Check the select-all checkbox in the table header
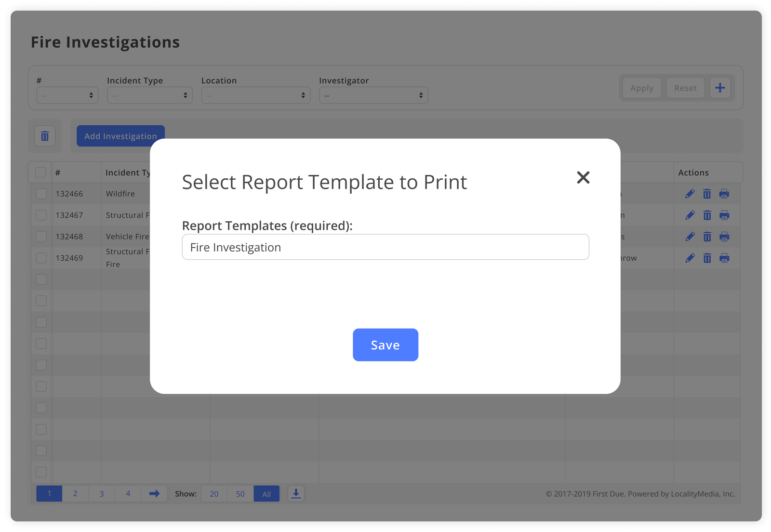The image size is (771, 532). 41,173
